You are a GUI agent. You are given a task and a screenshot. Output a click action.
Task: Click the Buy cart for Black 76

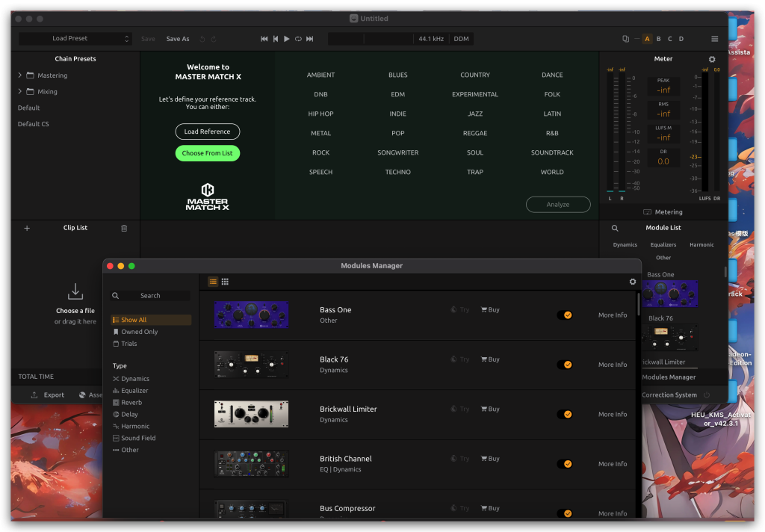point(490,359)
